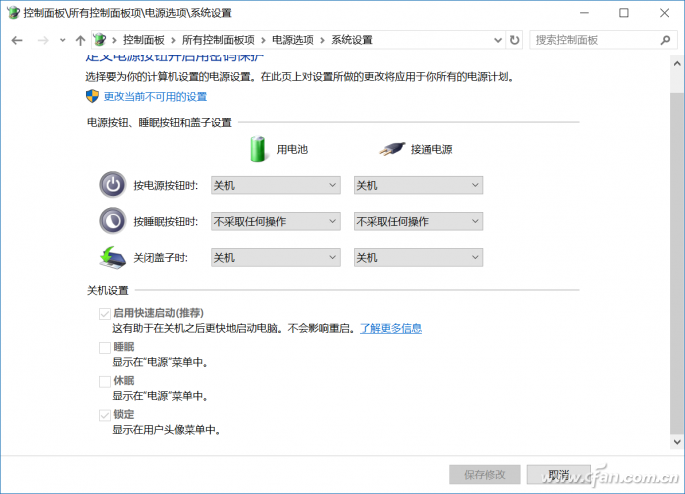This screenshot has width=685, height=494.
Task: Toggle 启用快速启动(推荐) checkbox
Action: [x=104, y=314]
